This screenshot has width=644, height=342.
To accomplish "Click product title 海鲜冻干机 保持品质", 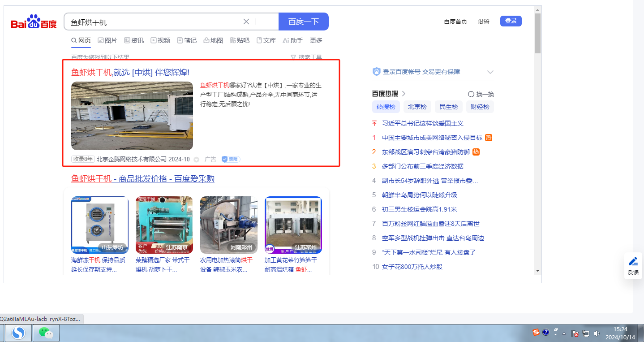I will [99, 264].
